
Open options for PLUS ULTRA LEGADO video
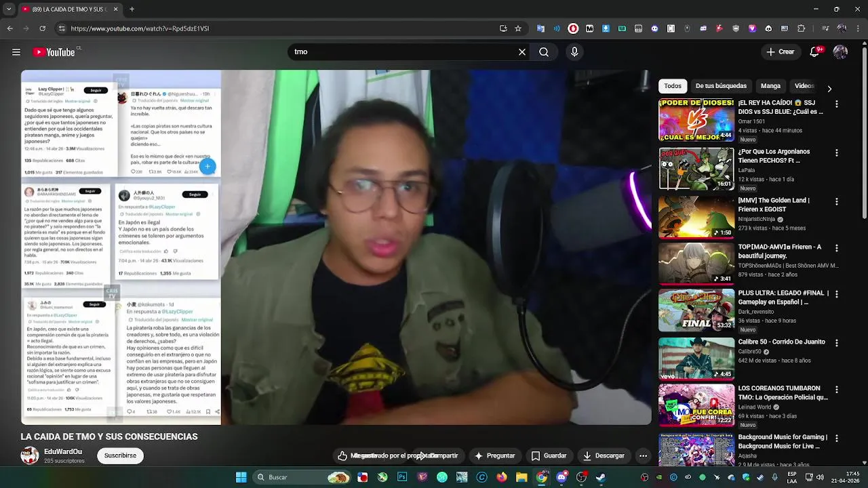[x=837, y=295]
